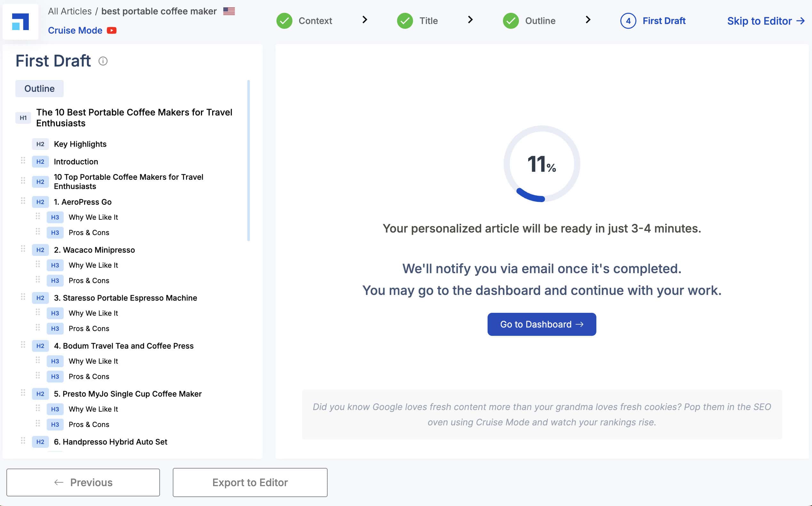The image size is (812, 506).
Task: Click the Previous button
Action: pos(83,482)
